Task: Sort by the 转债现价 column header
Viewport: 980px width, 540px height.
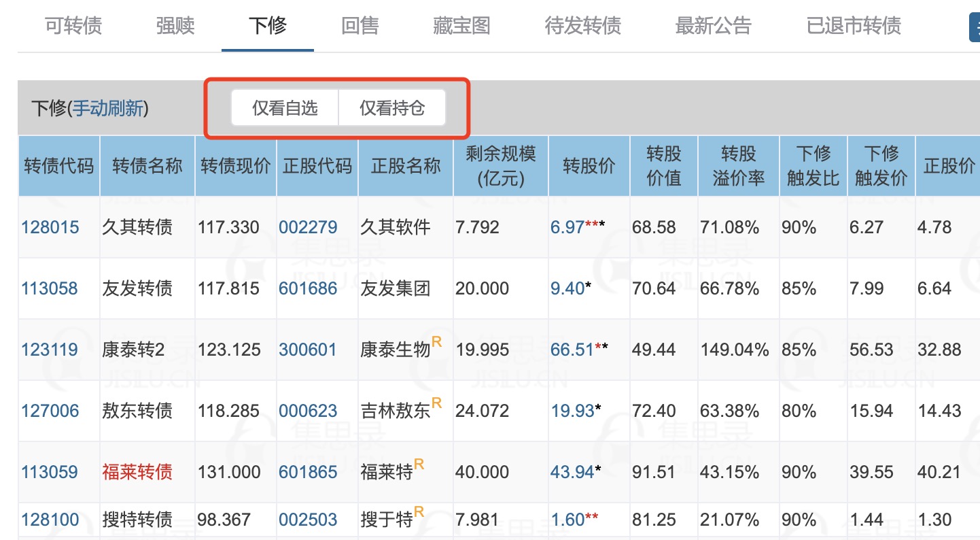Action: (x=236, y=166)
